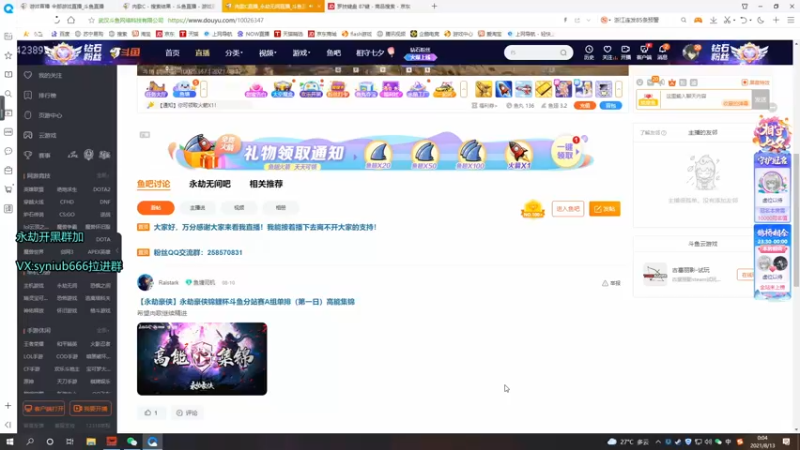
Task: Open 排行榜 ranking in left sidebar
Action: click(41, 95)
